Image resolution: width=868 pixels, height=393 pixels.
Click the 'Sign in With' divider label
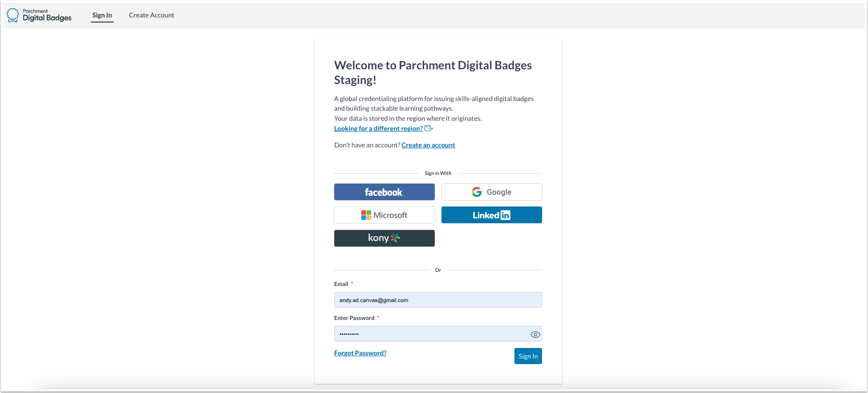pyautogui.click(x=438, y=173)
